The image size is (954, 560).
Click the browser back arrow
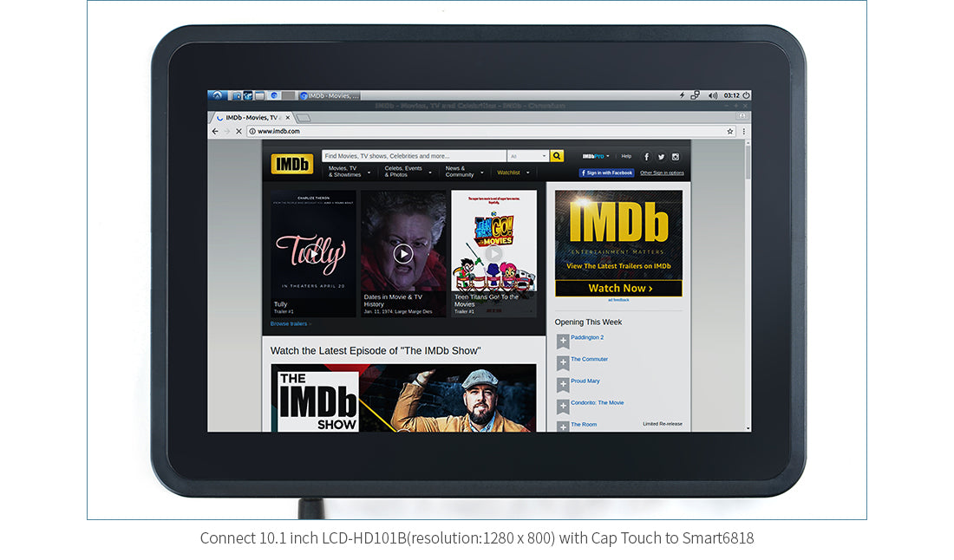pyautogui.click(x=215, y=131)
